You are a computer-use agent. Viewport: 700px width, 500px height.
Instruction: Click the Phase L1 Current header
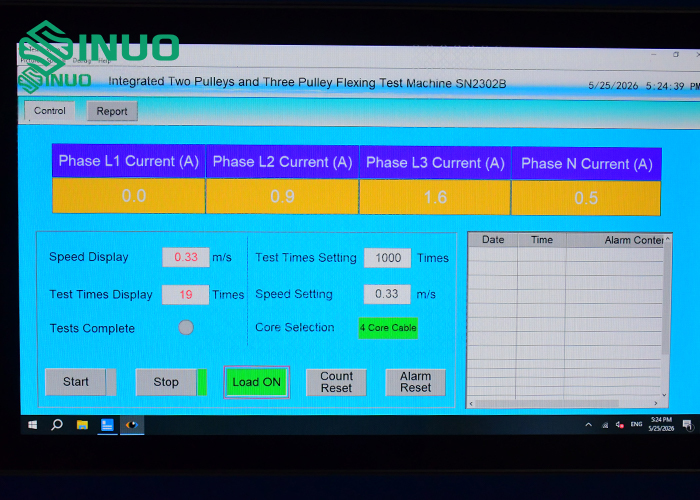tap(129, 161)
